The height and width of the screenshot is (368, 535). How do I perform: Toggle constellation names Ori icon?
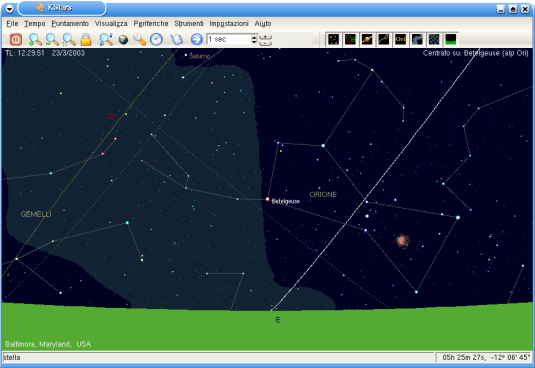click(400, 40)
